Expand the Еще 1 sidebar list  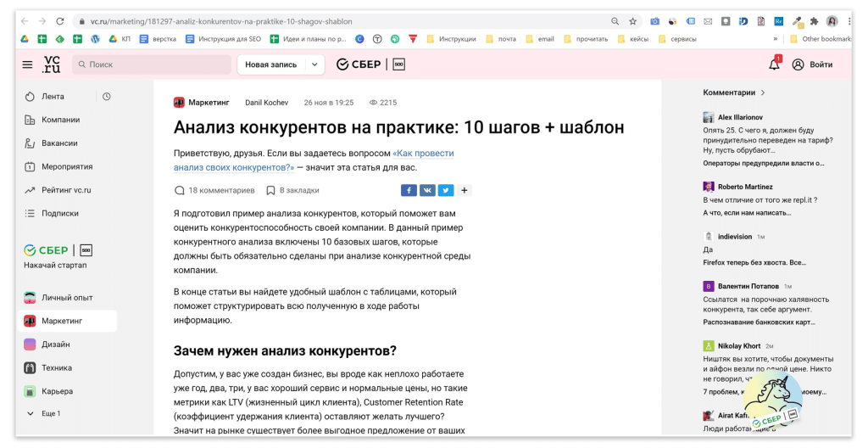44,413
